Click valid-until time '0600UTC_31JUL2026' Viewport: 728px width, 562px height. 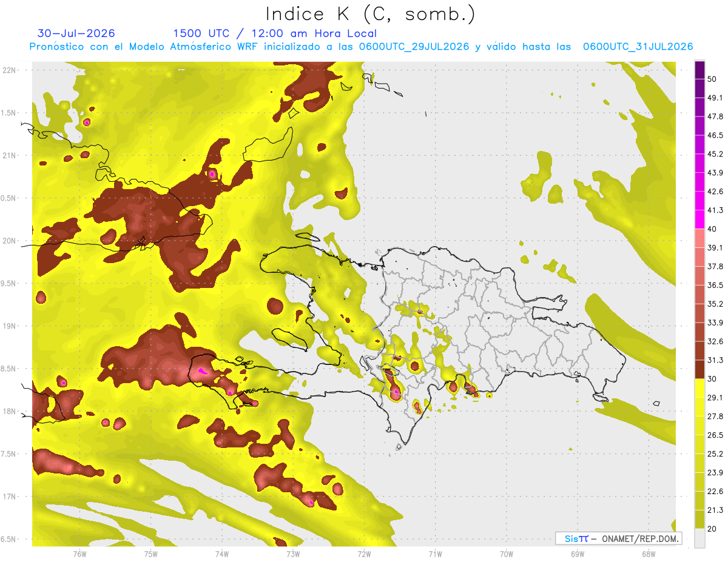638,47
